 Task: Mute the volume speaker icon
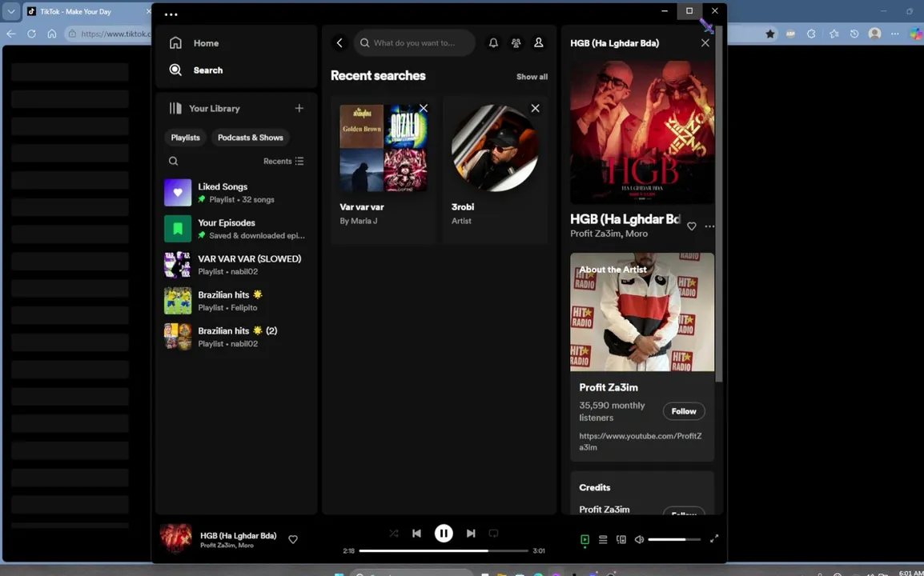(639, 539)
